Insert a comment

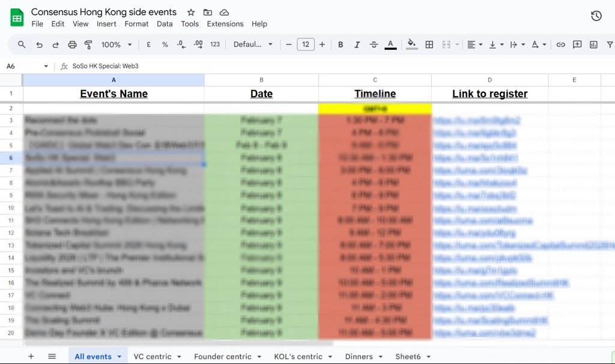point(577,44)
